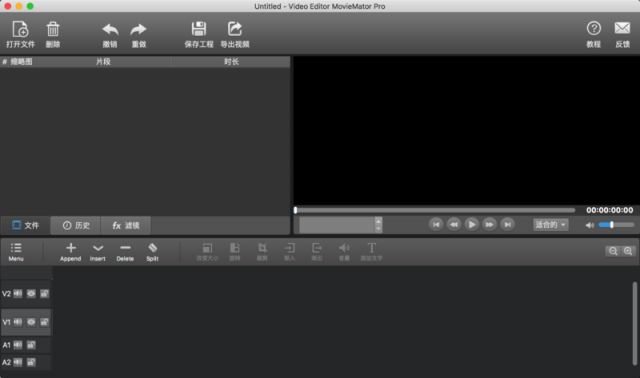Lock track V2 with its padlock icon
The height and width of the screenshot is (378, 640).
tap(44, 294)
